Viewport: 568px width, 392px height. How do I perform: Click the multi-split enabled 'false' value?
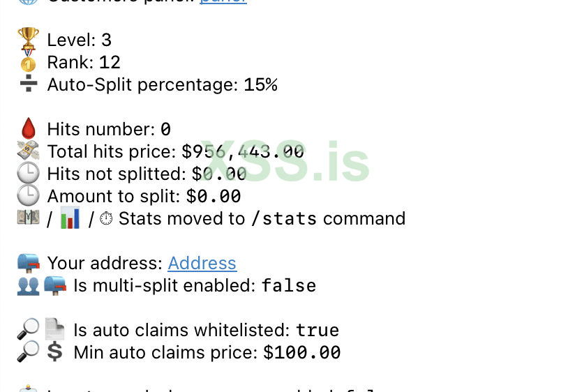(x=288, y=285)
